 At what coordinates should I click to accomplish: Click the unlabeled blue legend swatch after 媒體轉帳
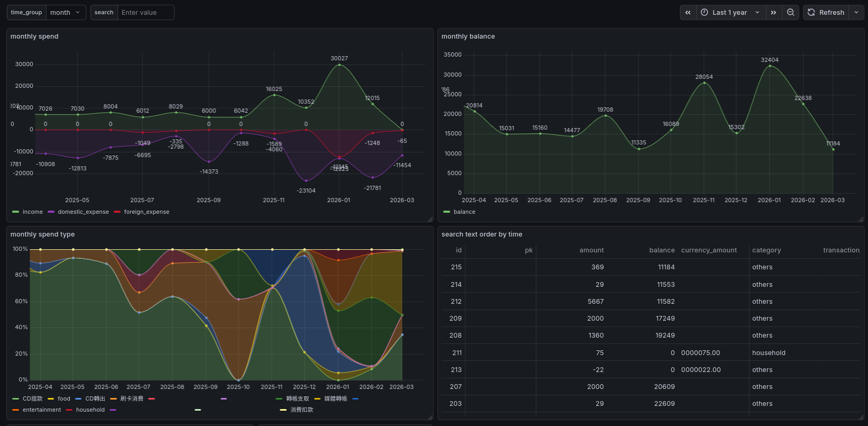(x=355, y=398)
